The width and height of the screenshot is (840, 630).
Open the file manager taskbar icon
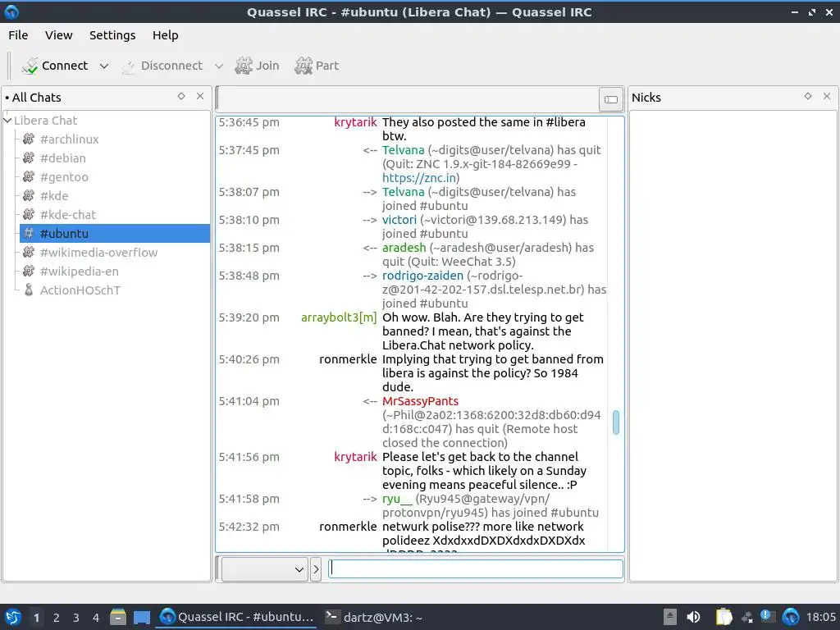[118, 617]
